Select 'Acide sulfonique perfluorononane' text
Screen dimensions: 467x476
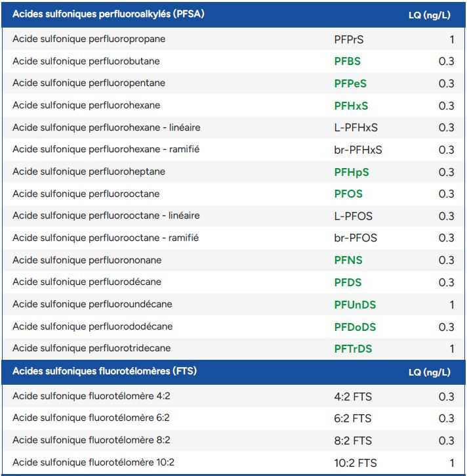(87, 260)
